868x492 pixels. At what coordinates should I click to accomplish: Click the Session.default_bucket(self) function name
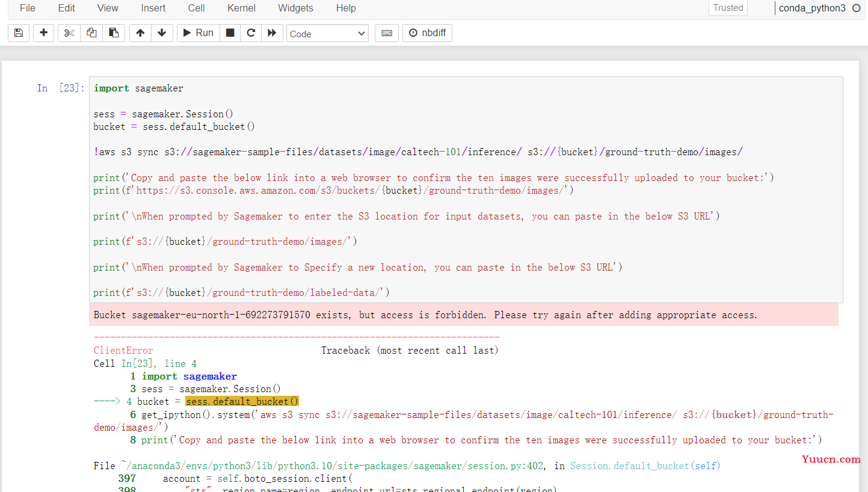point(645,466)
